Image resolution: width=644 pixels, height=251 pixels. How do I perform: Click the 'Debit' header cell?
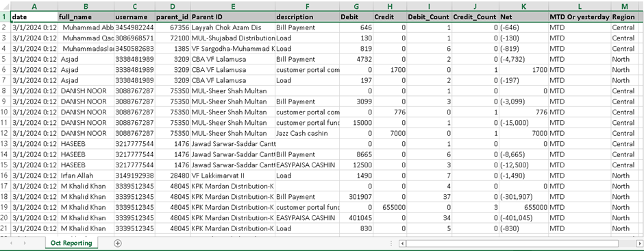tap(356, 17)
